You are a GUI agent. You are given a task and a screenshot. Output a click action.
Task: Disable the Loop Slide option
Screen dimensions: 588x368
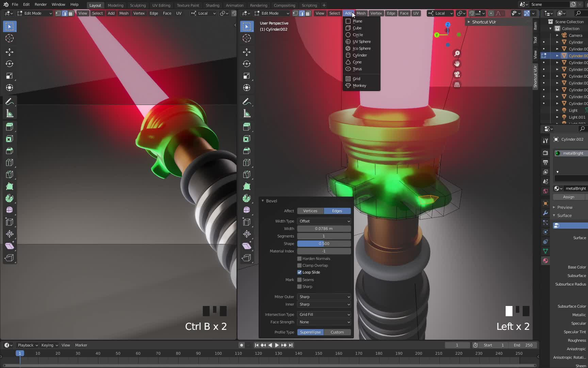(299, 272)
